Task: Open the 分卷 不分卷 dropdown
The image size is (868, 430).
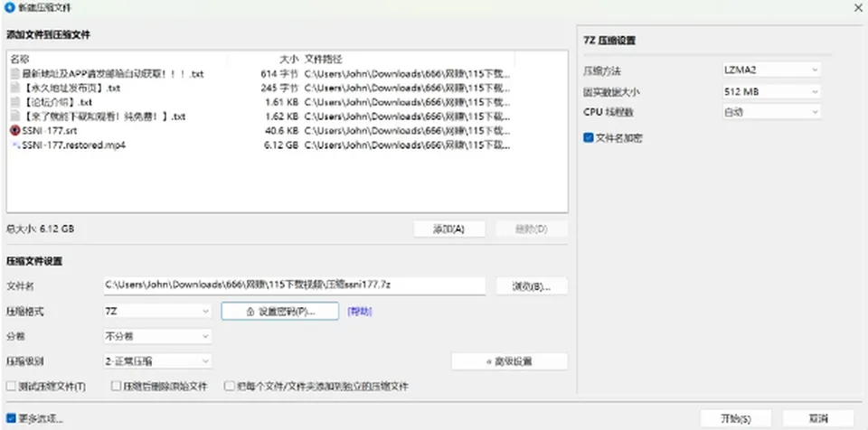Action: coord(157,336)
